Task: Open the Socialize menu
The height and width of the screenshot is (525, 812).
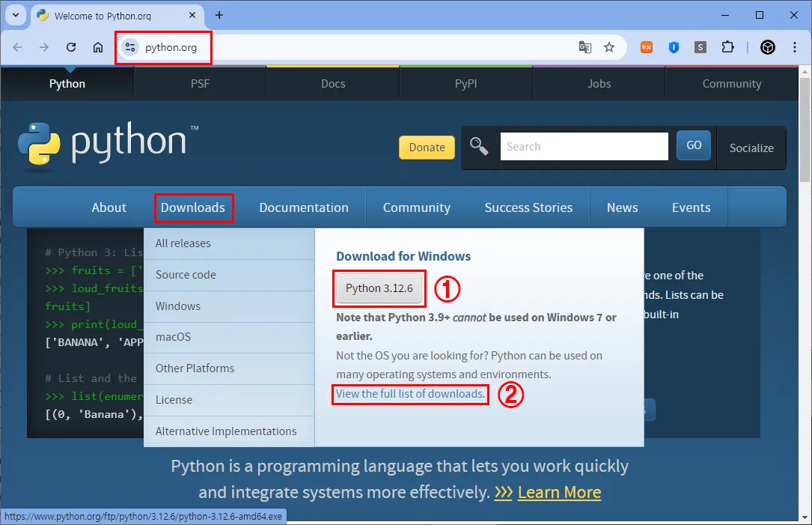Action: [x=751, y=148]
